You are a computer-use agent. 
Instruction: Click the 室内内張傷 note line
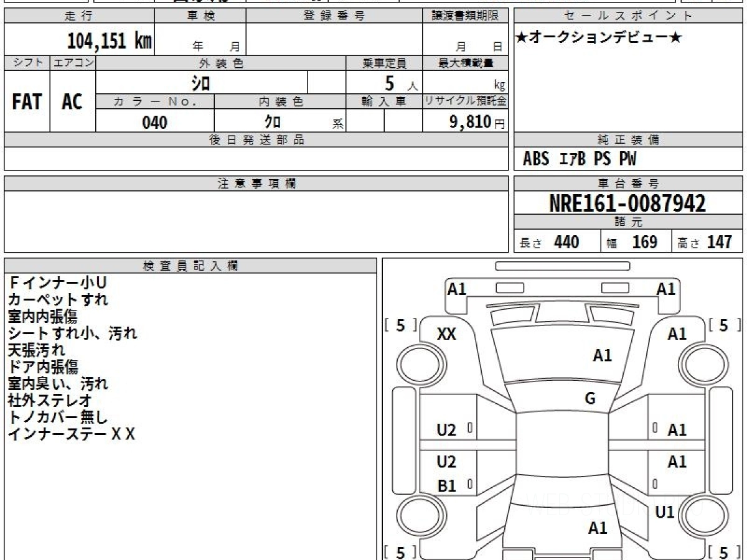tap(43, 317)
